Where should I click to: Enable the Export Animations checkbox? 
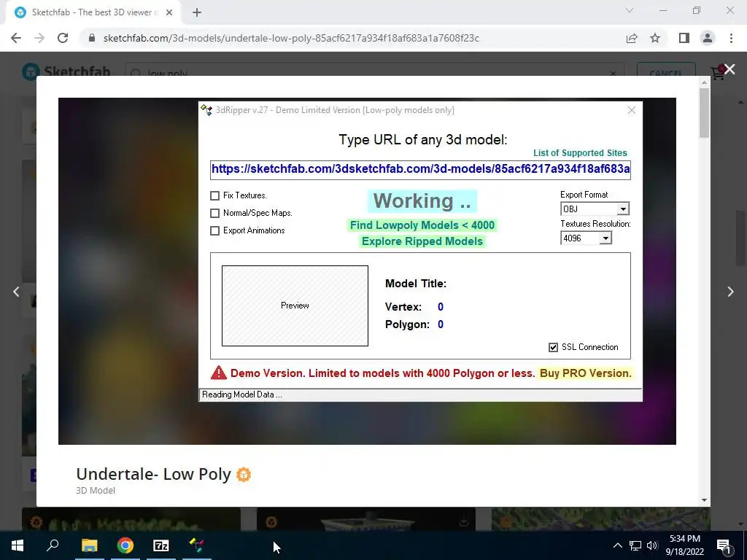pyautogui.click(x=215, y=230)
